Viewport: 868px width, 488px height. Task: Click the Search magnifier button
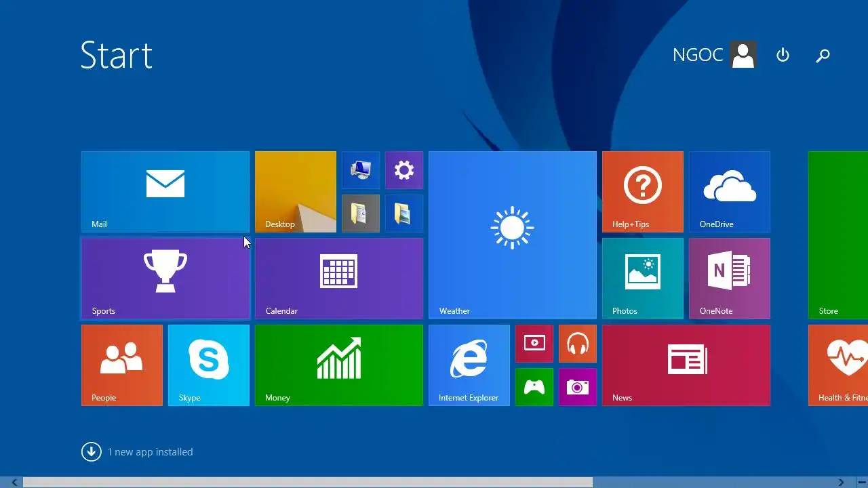tap(823, 56)
